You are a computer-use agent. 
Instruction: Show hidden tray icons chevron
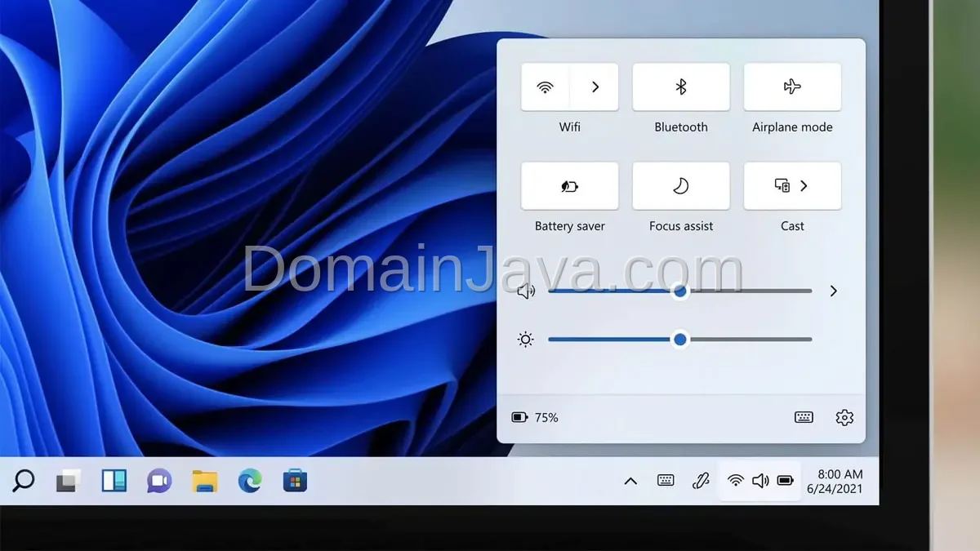[630, 481]
